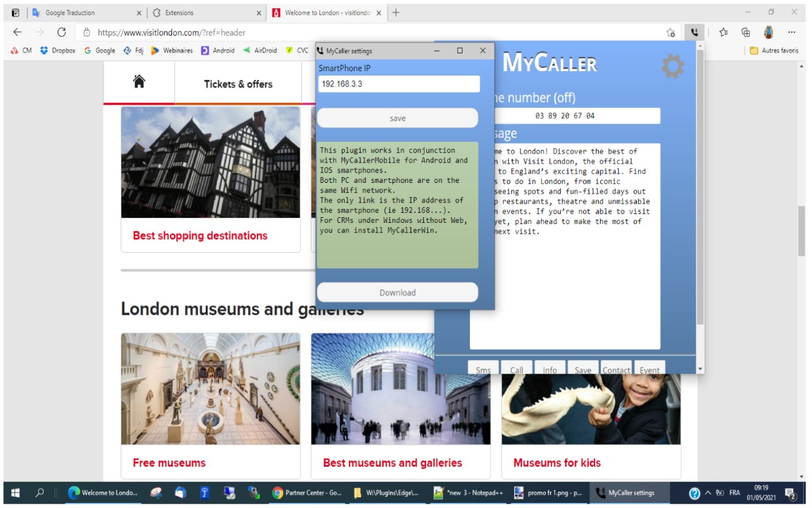Open new browser tab plus button
812x508 pixels.
396,12
